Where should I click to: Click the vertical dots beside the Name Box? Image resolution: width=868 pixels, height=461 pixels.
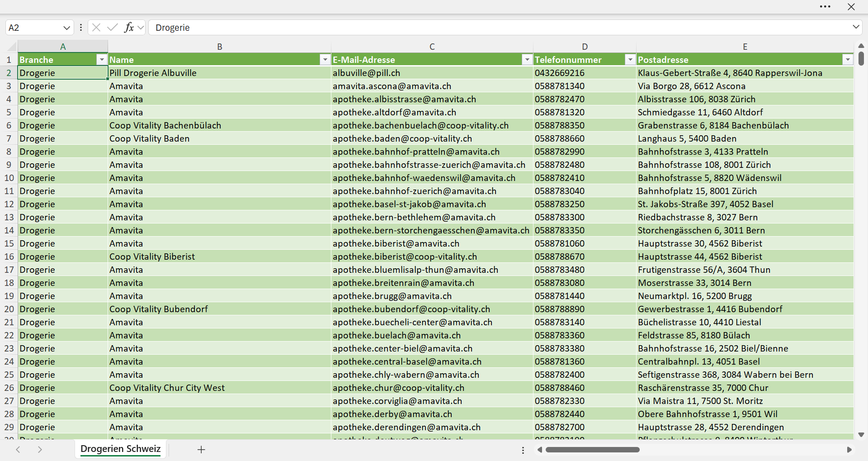point(81,28)
